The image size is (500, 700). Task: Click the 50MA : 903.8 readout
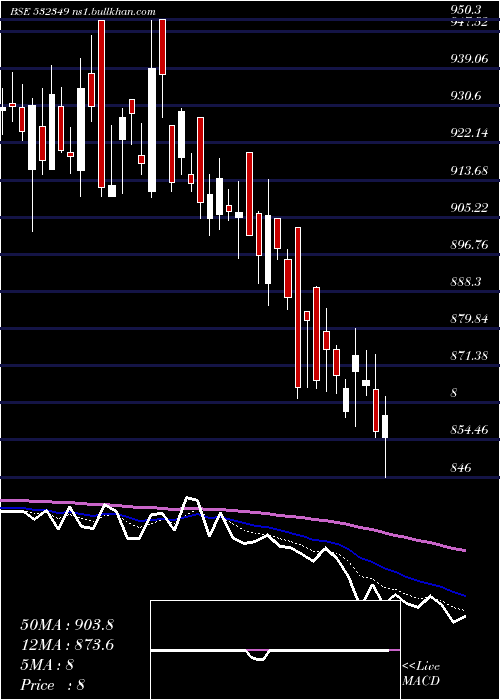click(x=67, y=625)
